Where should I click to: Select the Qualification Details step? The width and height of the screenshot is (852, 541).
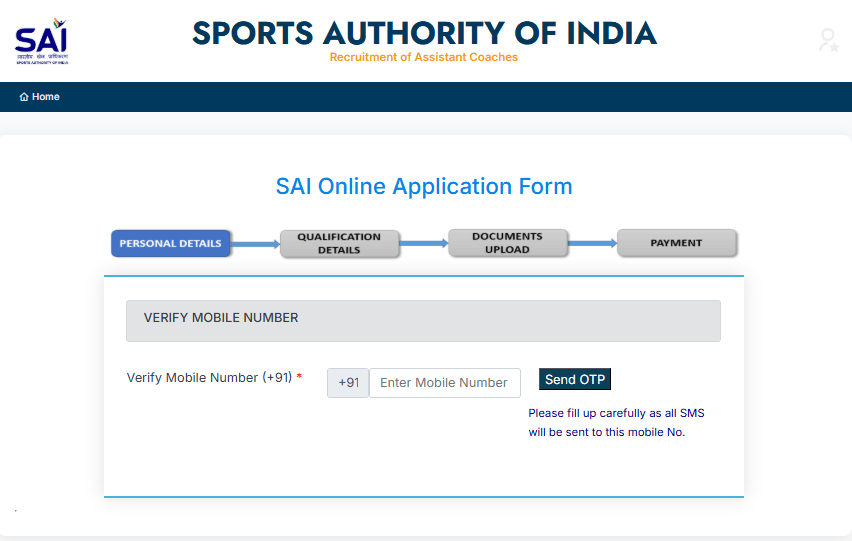click(340, 243)
